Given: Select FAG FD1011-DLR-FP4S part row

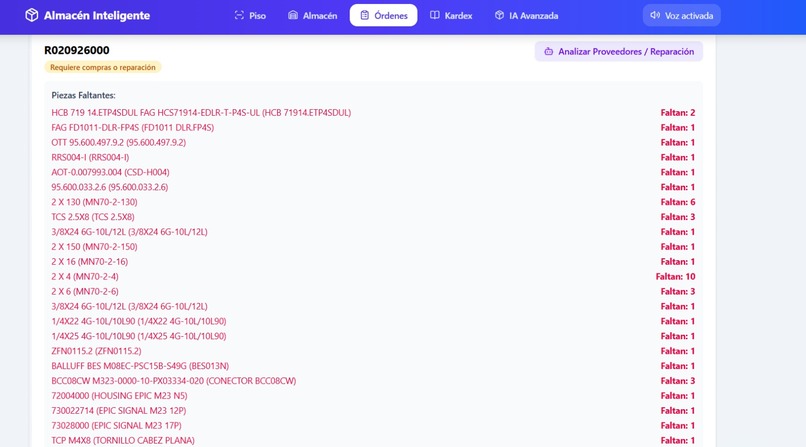Looking at the screenshot, I should point(373,127).
